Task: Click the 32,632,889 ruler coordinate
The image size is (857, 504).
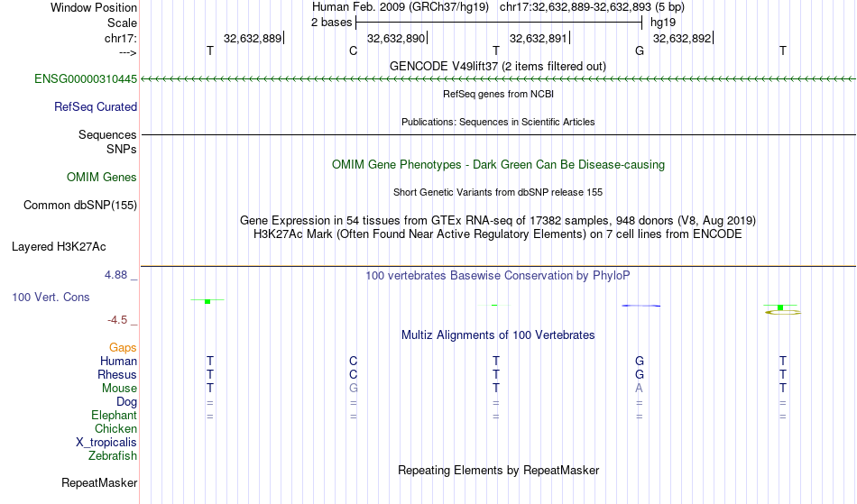Action: click(x=253, y=38)
